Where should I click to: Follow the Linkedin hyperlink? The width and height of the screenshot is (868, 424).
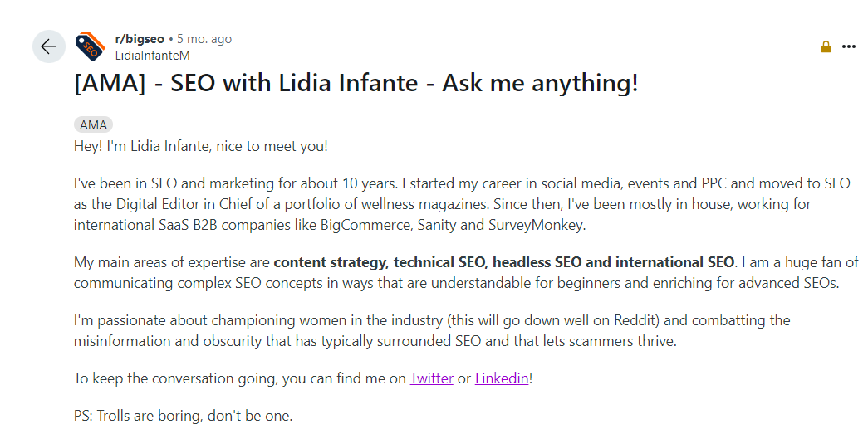502,378
